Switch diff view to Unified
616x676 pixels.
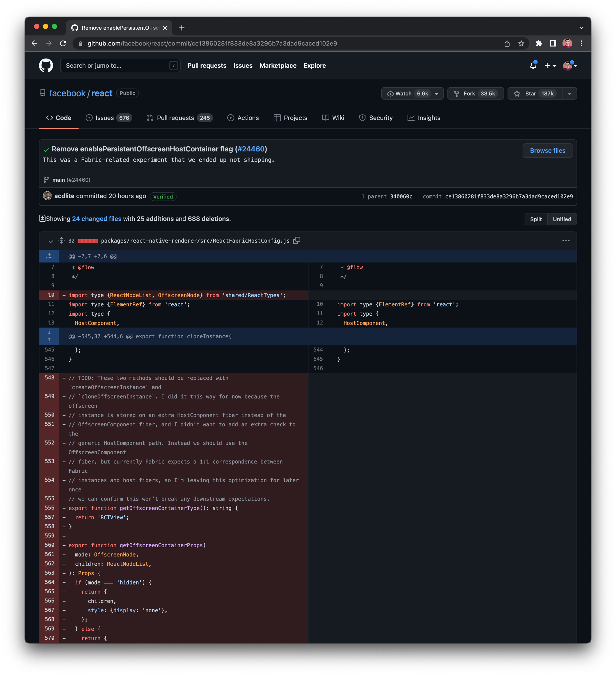562,219
